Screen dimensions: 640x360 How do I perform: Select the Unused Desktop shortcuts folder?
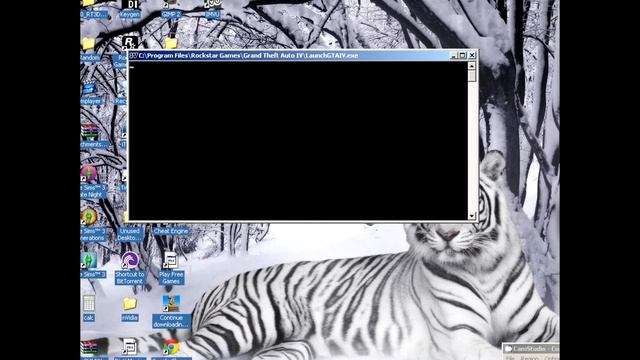[130, 234]
